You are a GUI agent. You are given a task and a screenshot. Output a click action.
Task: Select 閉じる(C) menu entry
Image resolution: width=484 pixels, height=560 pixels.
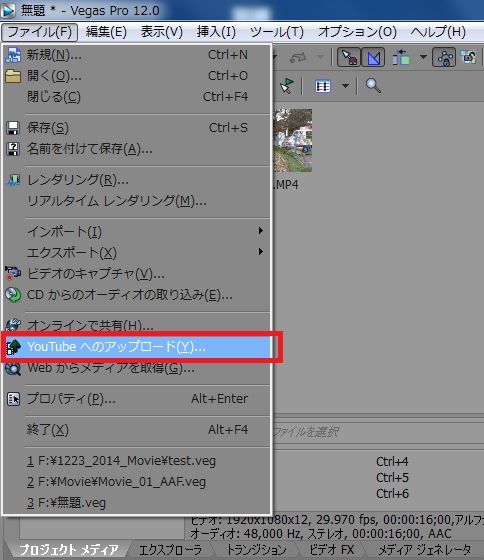coord(137,97)
